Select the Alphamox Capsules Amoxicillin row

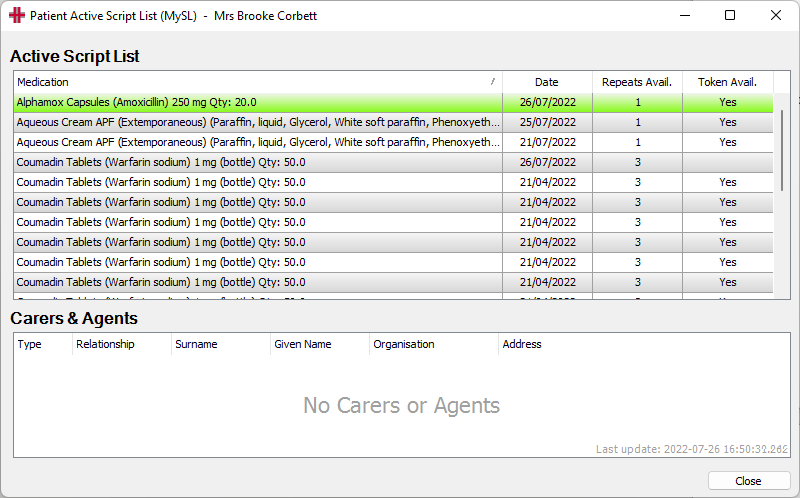click(x=393, y=102)
